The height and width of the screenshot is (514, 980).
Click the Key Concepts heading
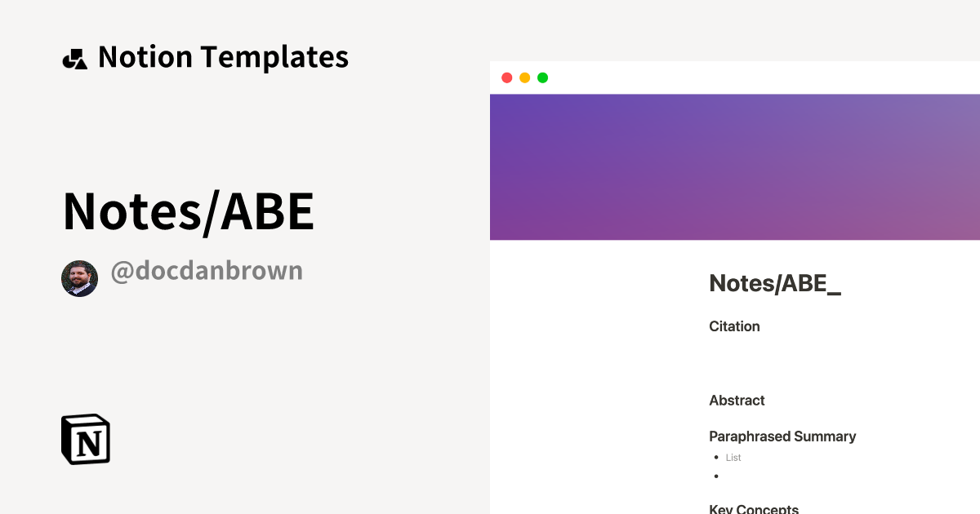(754, 508)
